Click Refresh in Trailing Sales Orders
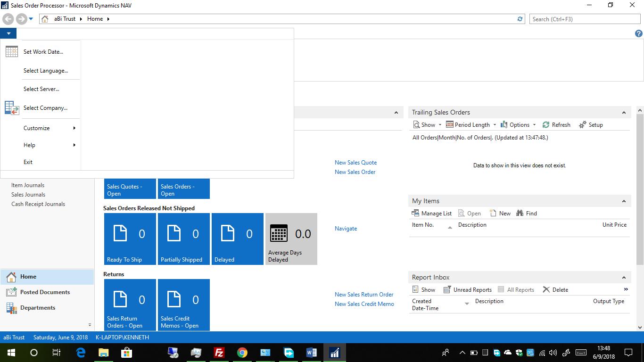 [x=556, y=125]
